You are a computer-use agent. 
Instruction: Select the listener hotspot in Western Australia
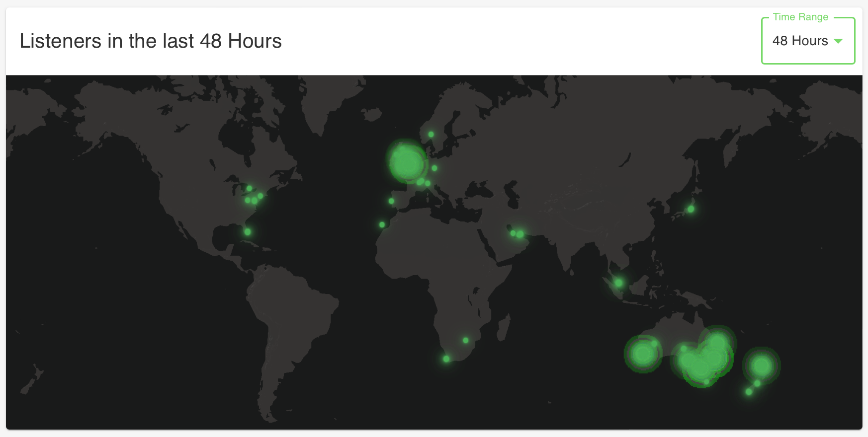coord(643,354)
